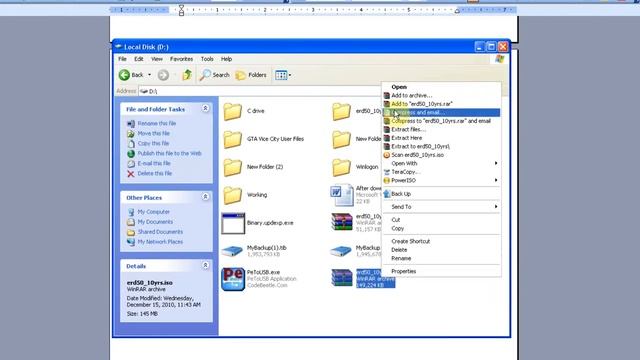Select the PeToUSB.exe application icon
Viewport: 640px width, 360px height.
233,279
